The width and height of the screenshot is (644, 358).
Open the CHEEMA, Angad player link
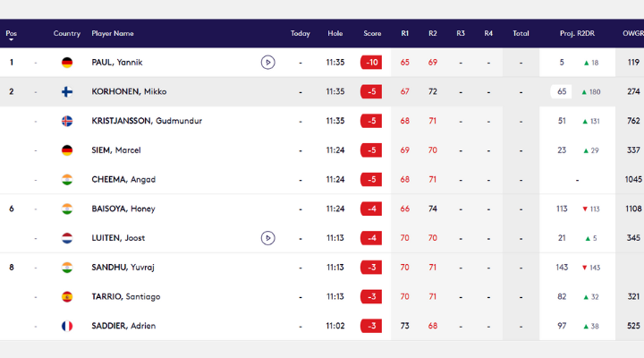123,180
